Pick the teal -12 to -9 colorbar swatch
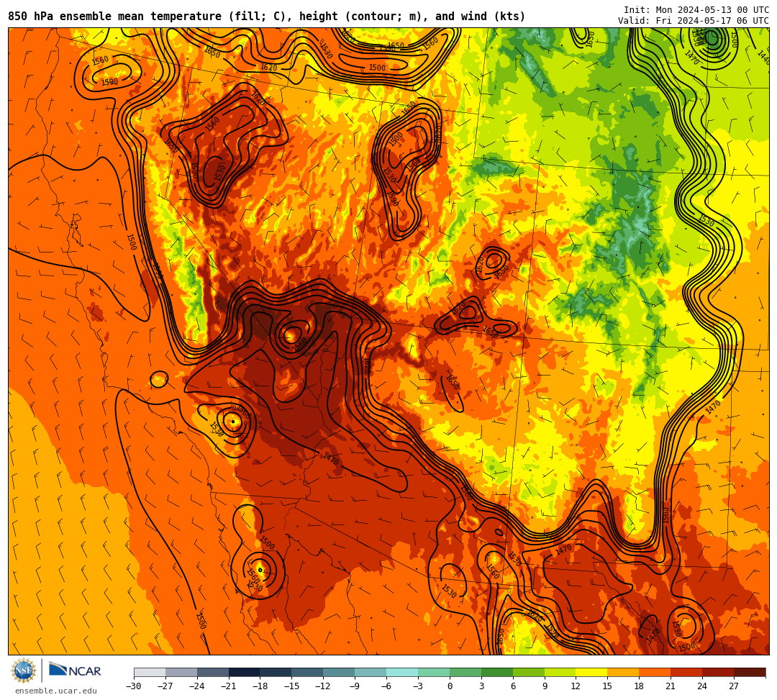Image resolution: width=777 pixels, height=700 pixels. tap(340, 672)
